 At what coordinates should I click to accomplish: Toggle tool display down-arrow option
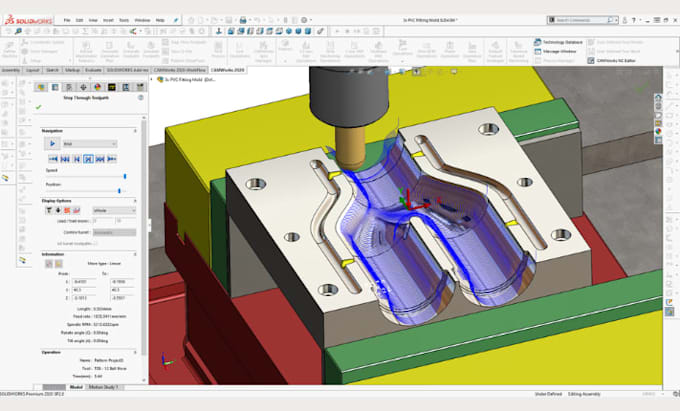(58, 210)
